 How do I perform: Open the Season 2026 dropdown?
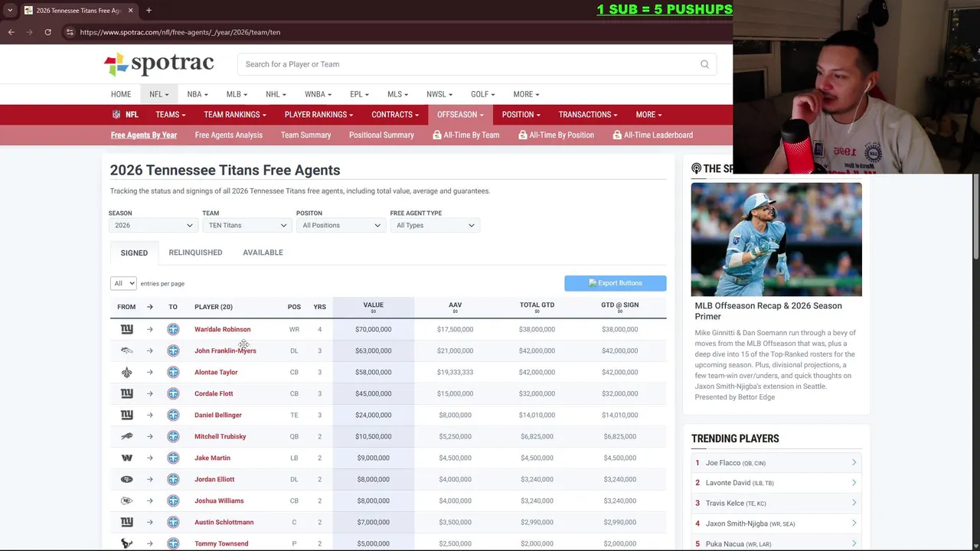click(x=152, y=225)
